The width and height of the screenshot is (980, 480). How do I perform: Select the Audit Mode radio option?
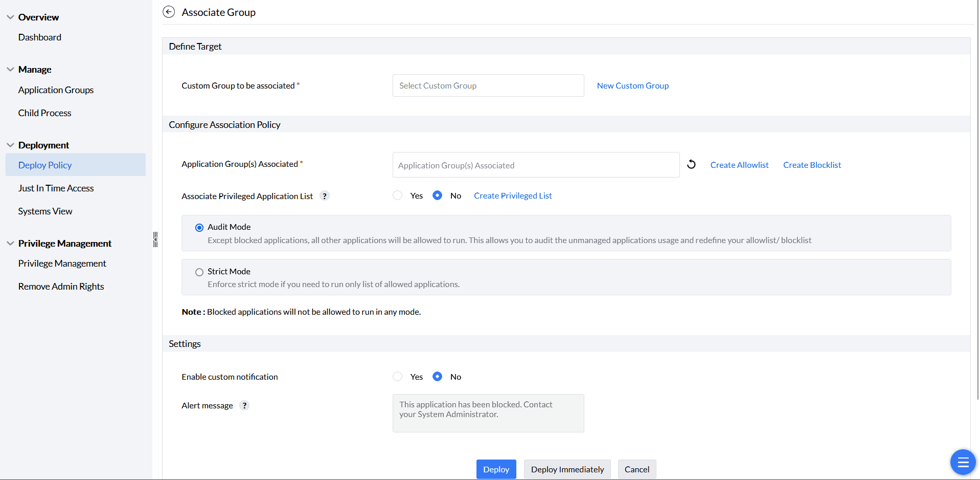(x=199, y=228)
